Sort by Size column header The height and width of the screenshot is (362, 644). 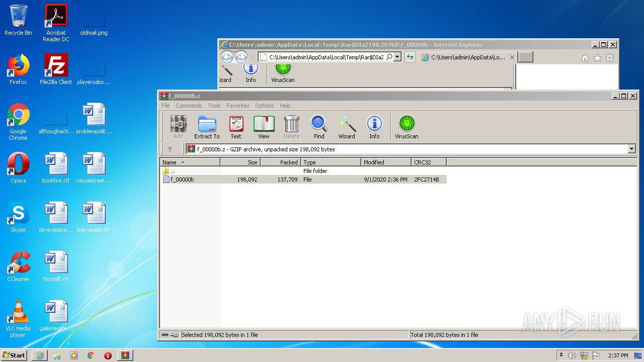240,162
